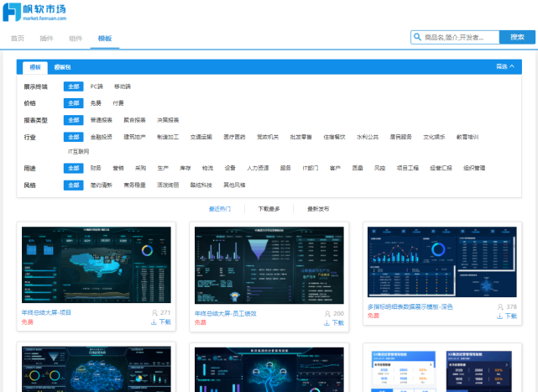The image size is (538, 392).
Task: Select the PC端 display terminal filter
Action: pos(97,86)
